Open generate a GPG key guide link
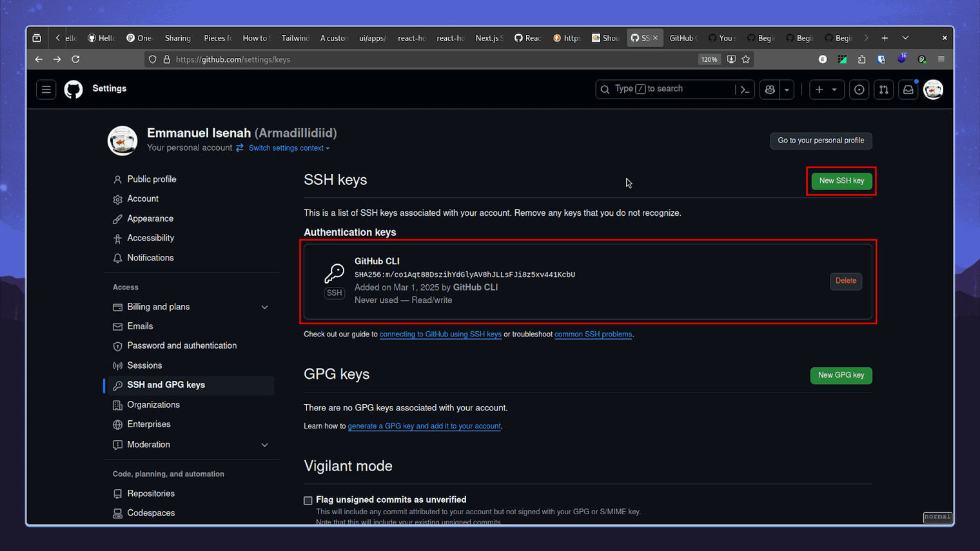This screenshot has height=551, width=980. pos(424,426)
